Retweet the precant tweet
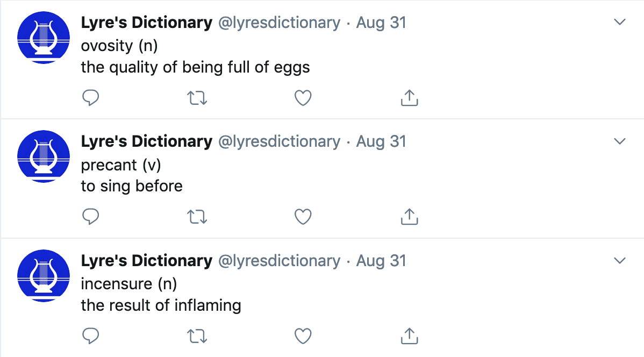 pyautogui.click(x=197, y=217)
